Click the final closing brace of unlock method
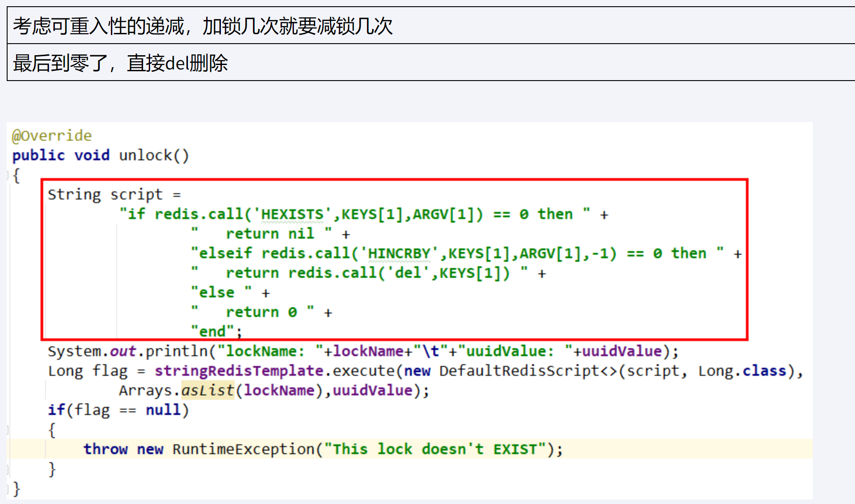855x504 pixels. point(16,488)
